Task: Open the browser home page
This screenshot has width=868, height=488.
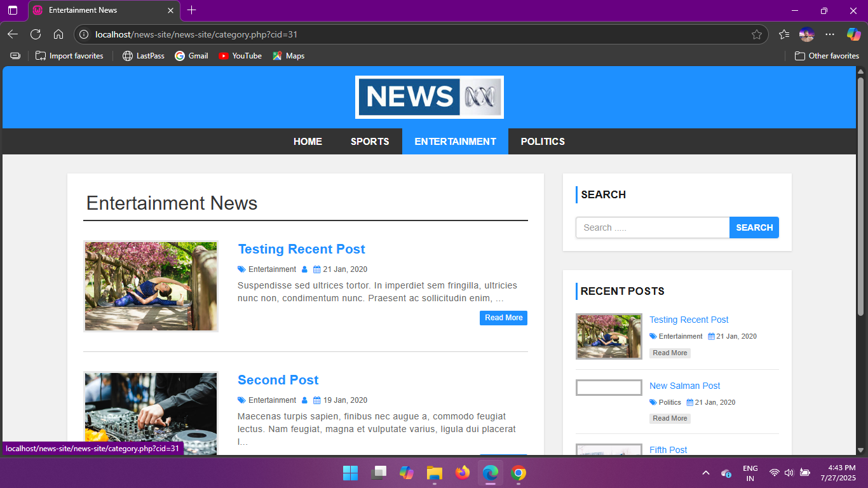Action: click(58, 34)
